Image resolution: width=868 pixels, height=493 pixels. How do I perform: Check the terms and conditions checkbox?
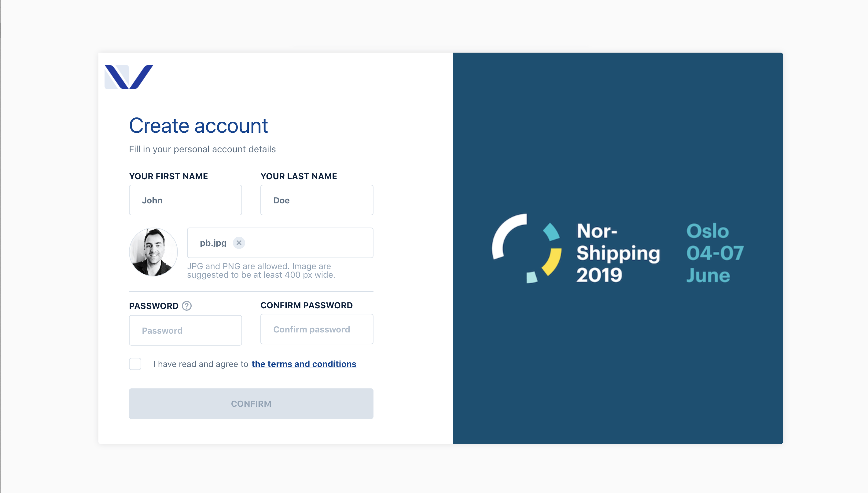[x=135, y=364]
